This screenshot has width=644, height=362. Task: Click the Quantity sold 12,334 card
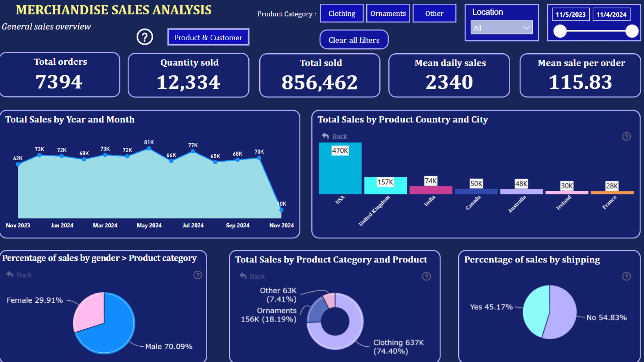189,75
